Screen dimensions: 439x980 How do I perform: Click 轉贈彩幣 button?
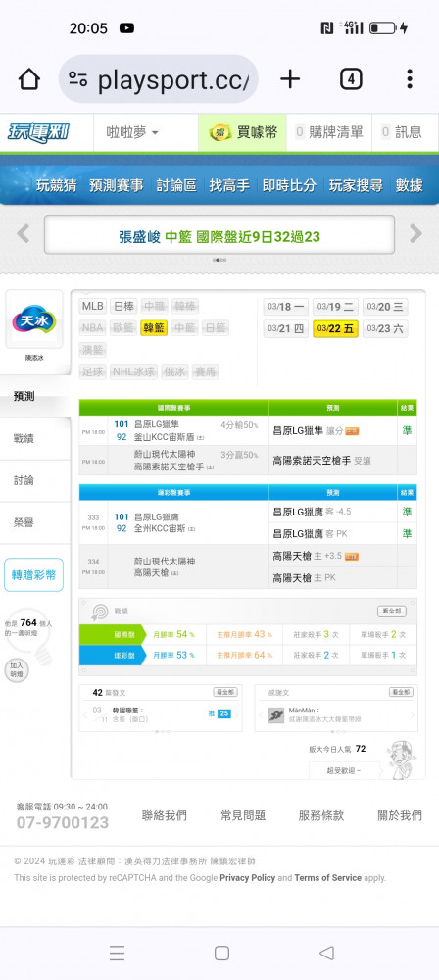pos(33,574)
